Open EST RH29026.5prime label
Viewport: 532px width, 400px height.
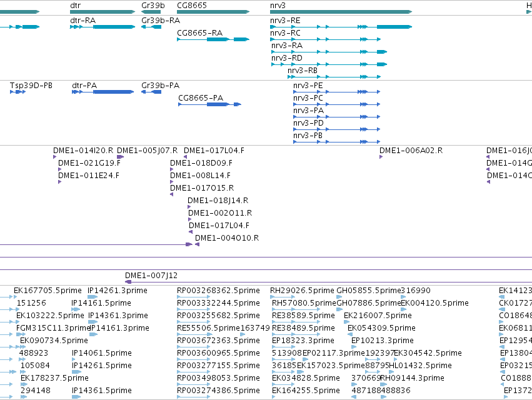coord(302,291)
